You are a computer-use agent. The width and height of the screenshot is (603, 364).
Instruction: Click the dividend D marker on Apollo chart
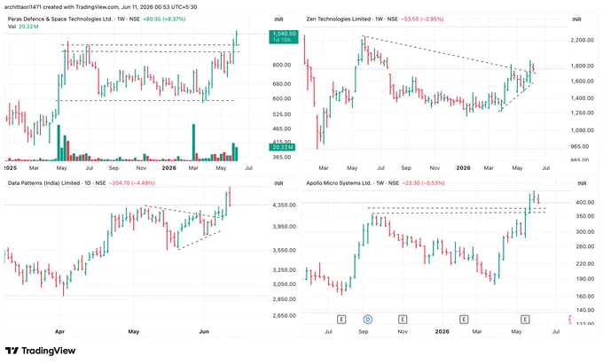coord(368,319)
